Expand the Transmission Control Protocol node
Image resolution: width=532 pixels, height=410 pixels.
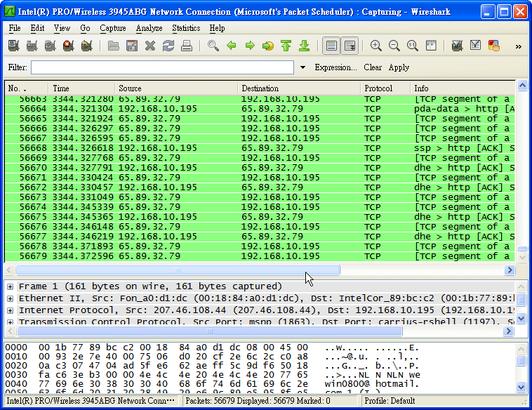[11, 322]
